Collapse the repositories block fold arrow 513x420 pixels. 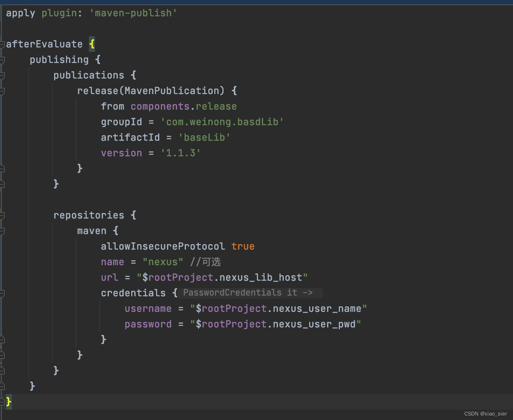(x=2, y=215)
